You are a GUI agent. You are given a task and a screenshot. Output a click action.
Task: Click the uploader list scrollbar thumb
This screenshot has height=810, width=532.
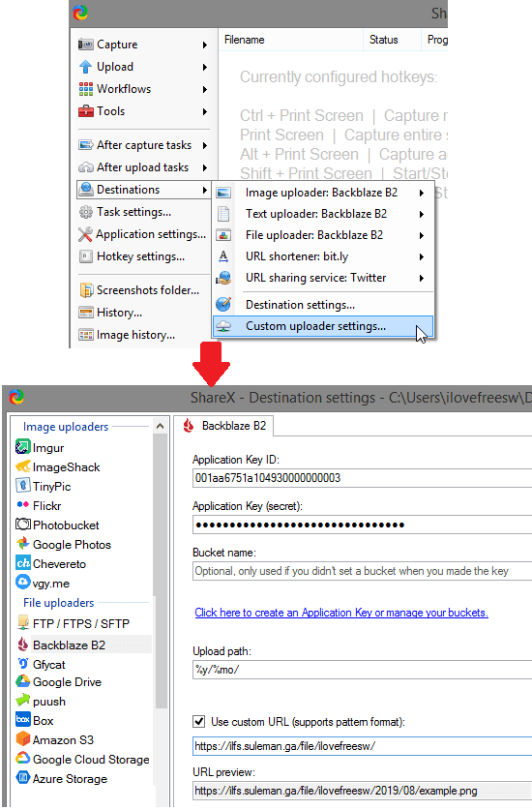161,571
